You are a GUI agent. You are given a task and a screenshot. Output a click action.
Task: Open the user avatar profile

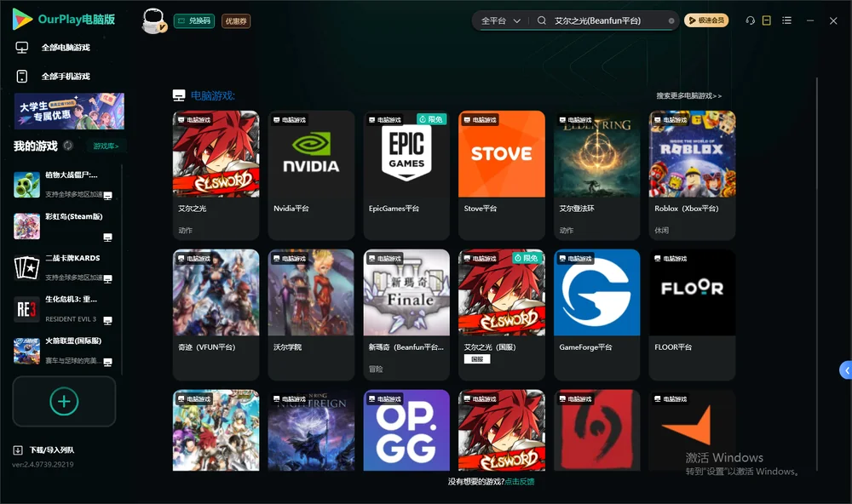[x=153, y=21]
